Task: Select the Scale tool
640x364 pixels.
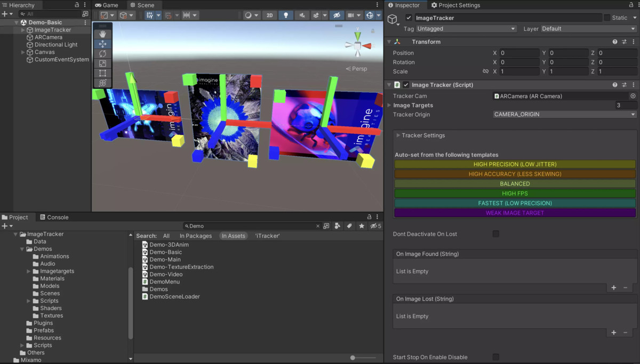Action: (102, 63)
